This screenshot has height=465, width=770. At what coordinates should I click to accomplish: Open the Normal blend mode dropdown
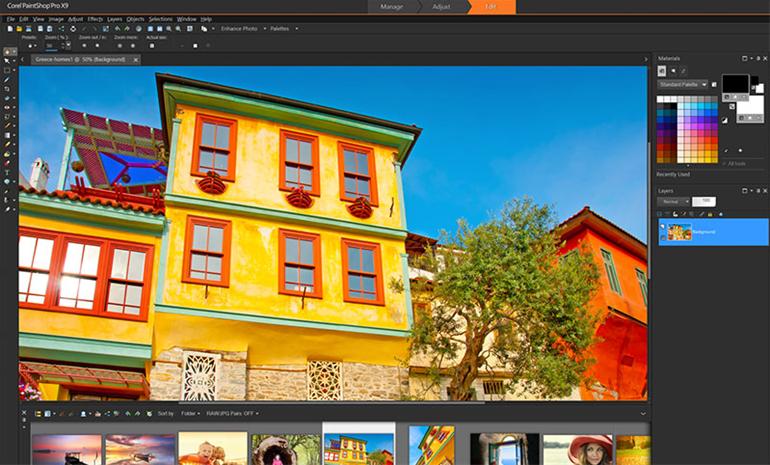coord(673,201)
